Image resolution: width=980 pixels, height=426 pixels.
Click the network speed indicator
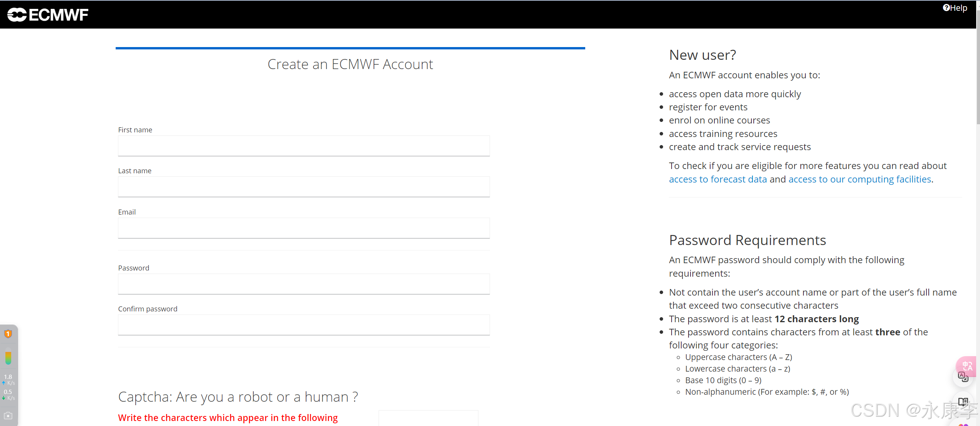(8, 387)
